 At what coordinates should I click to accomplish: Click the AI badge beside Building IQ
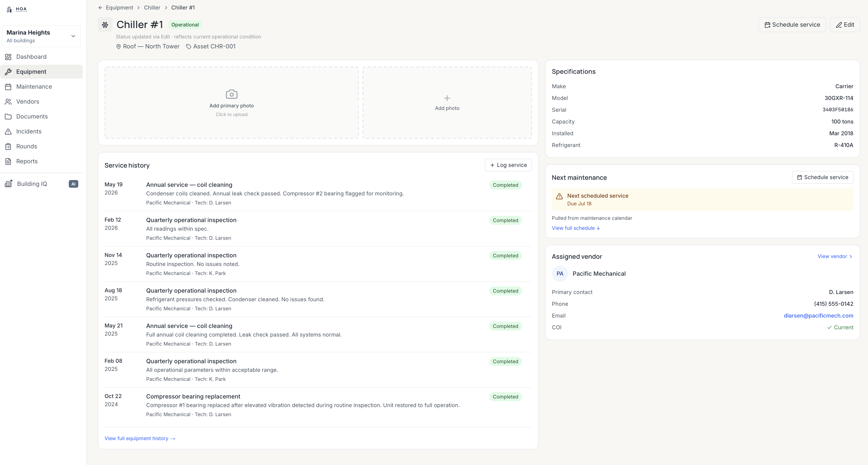click(x=74, y=184)
